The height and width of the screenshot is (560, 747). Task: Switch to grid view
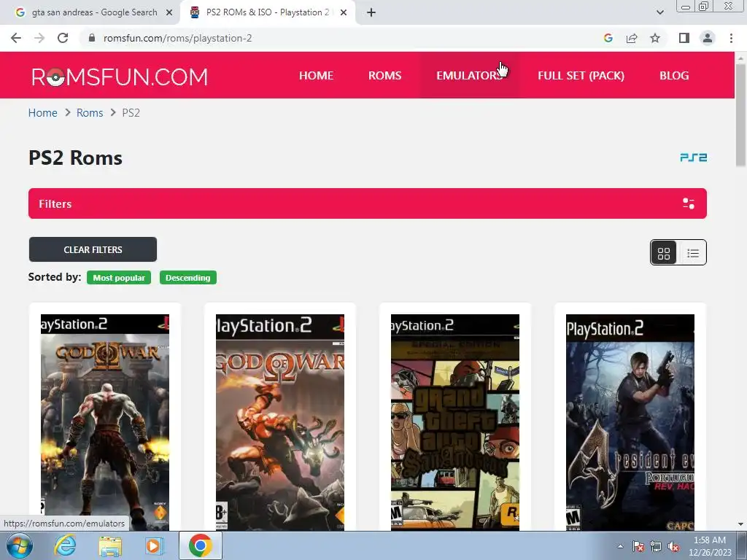[664, 253]
